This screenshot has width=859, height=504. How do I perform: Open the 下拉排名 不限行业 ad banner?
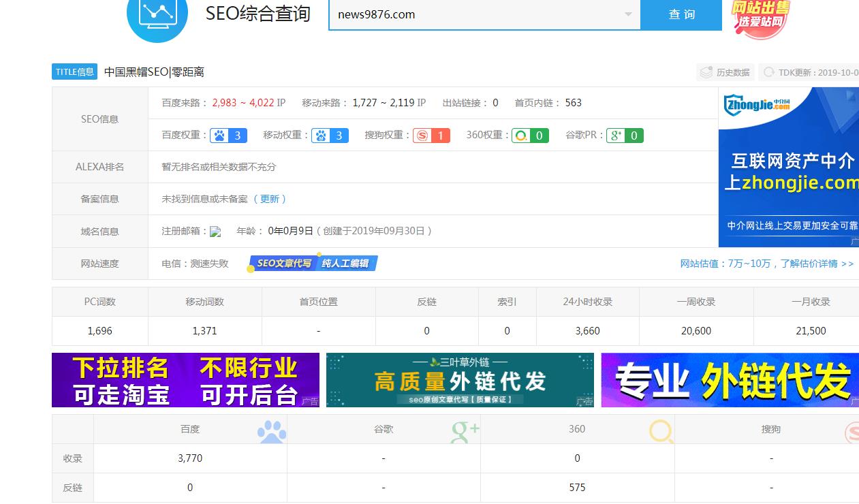click(185, 380)
